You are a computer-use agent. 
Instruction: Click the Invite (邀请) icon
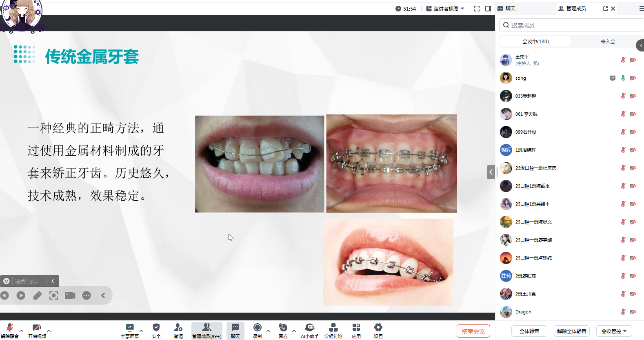[178, 328]
